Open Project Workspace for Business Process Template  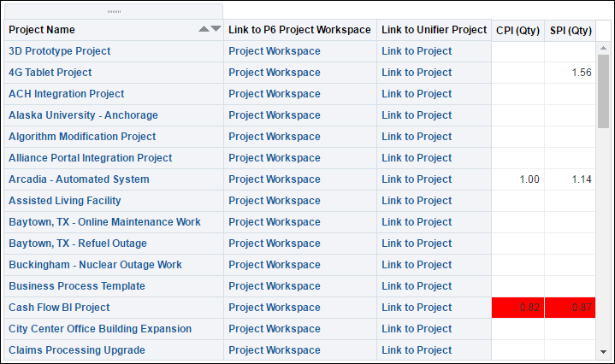pyautogui.click(x=275, y=286)
